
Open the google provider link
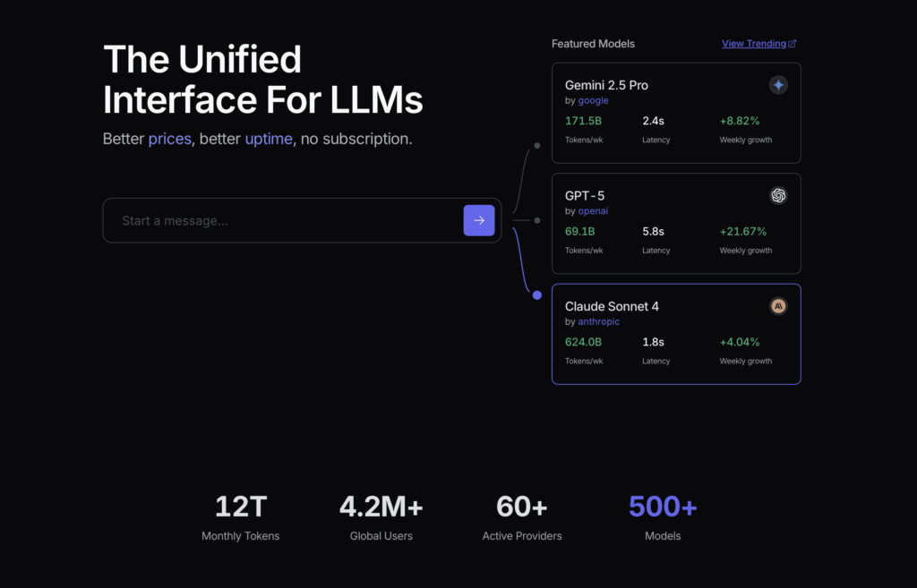[x=593, y=100]
